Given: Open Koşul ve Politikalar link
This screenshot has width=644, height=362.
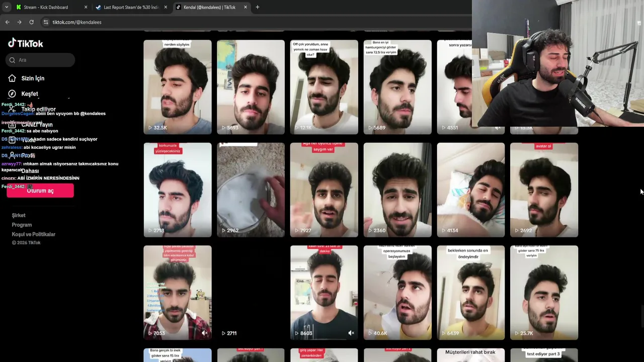Looking at the screenshot, I should (33, 234).
